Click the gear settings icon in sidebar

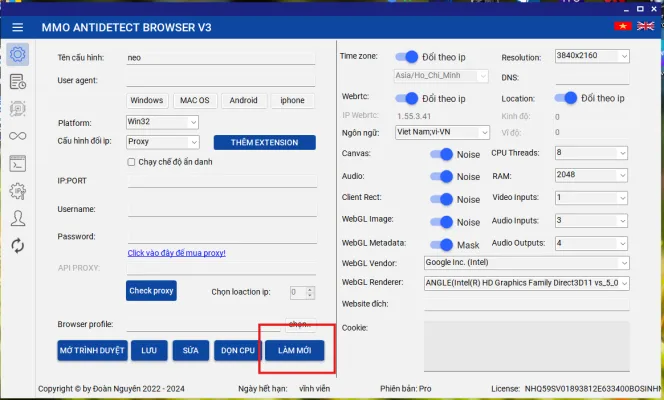tap(17, 54)
